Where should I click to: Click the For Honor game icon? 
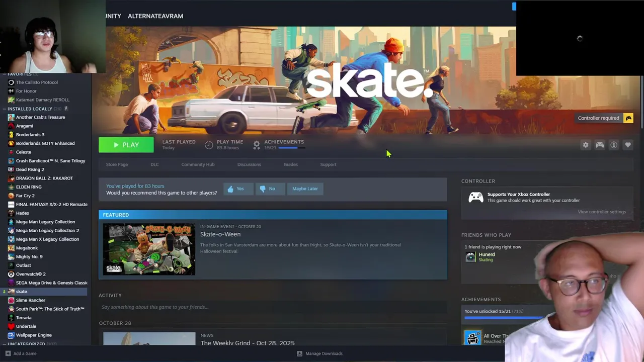coord(11,91)
